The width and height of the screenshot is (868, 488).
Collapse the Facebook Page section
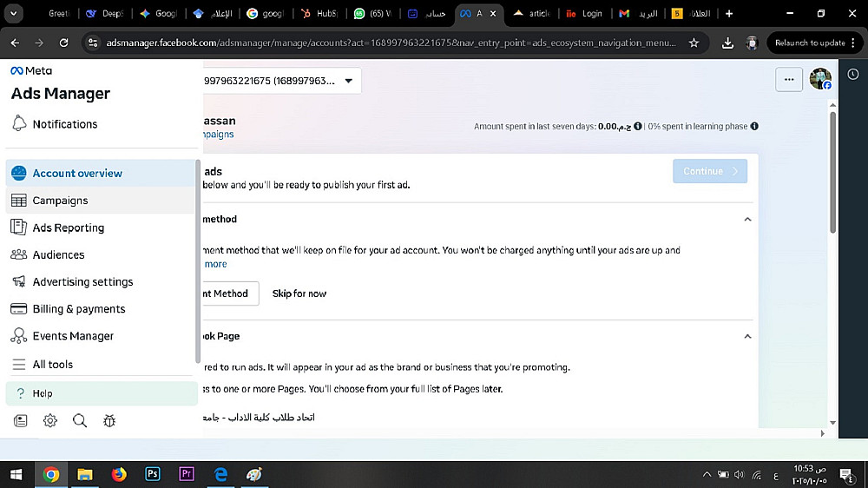pyautogui.click(x=747, y=336)
